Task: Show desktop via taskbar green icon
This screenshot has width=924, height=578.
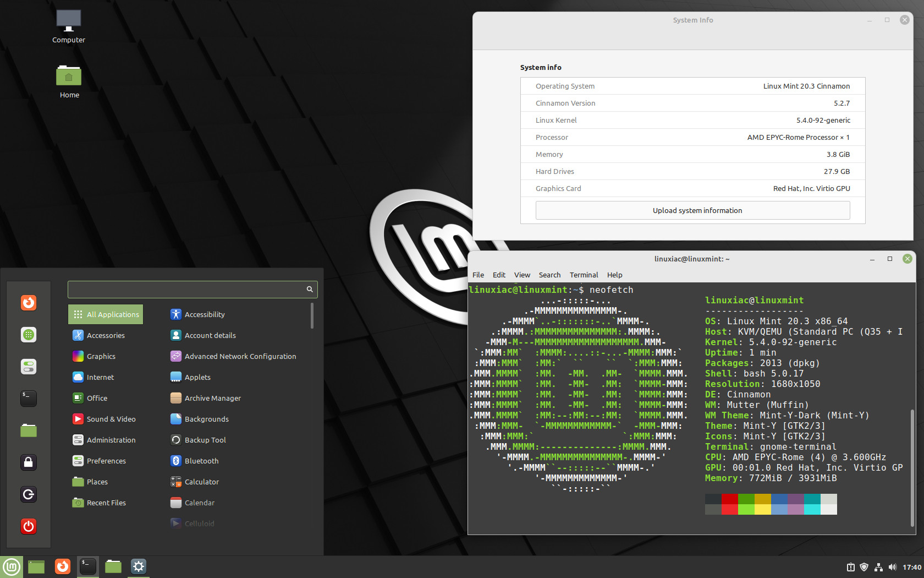Action: (36, 566)
